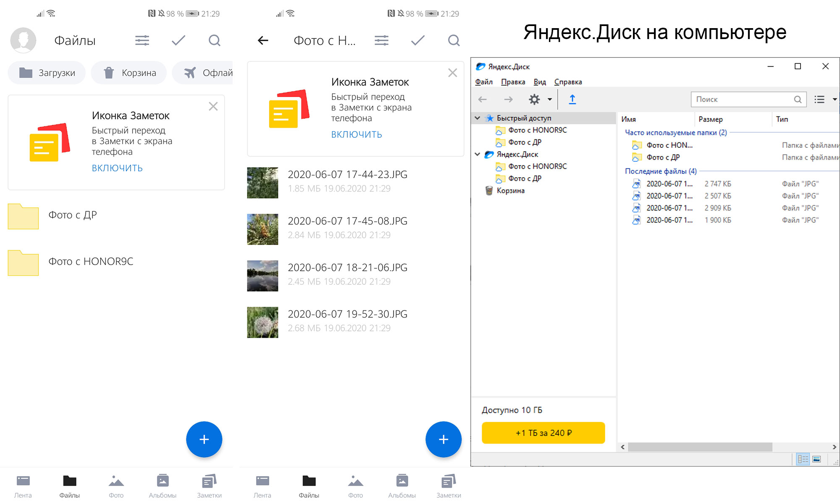Open Справка menu in Яндекс.Диск window

[x=568, y=82]
